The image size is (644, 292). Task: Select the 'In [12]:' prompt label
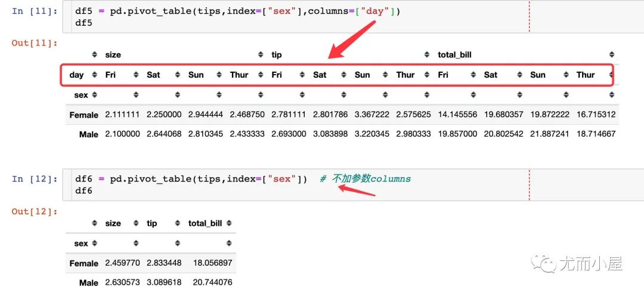click(x=35, y=179)
